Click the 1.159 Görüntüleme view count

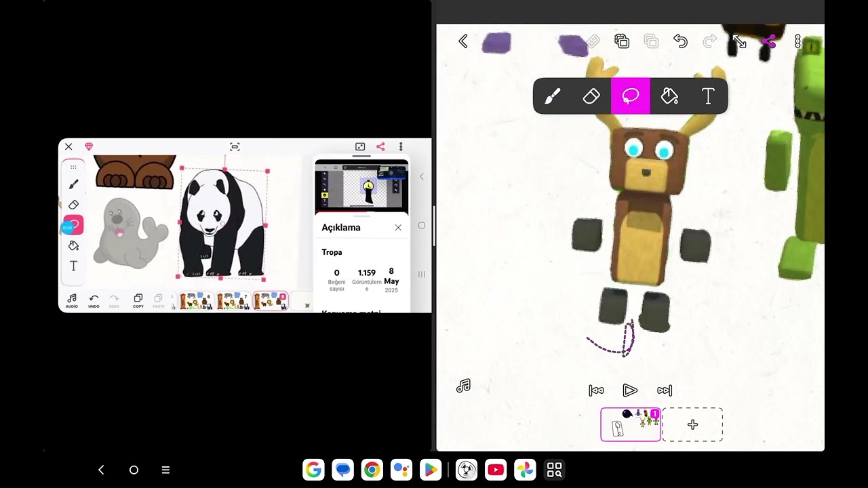[x=367, y=280]
